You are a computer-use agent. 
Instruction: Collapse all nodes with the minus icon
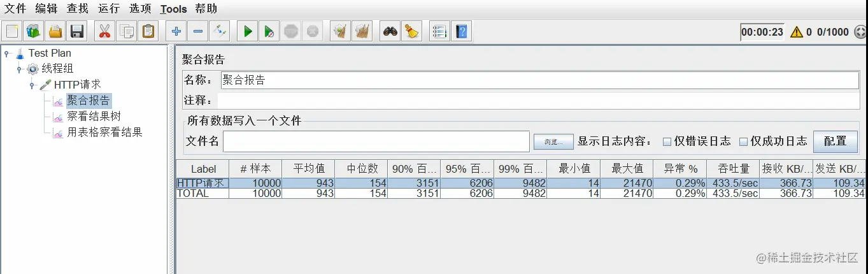tap(198, 31)
